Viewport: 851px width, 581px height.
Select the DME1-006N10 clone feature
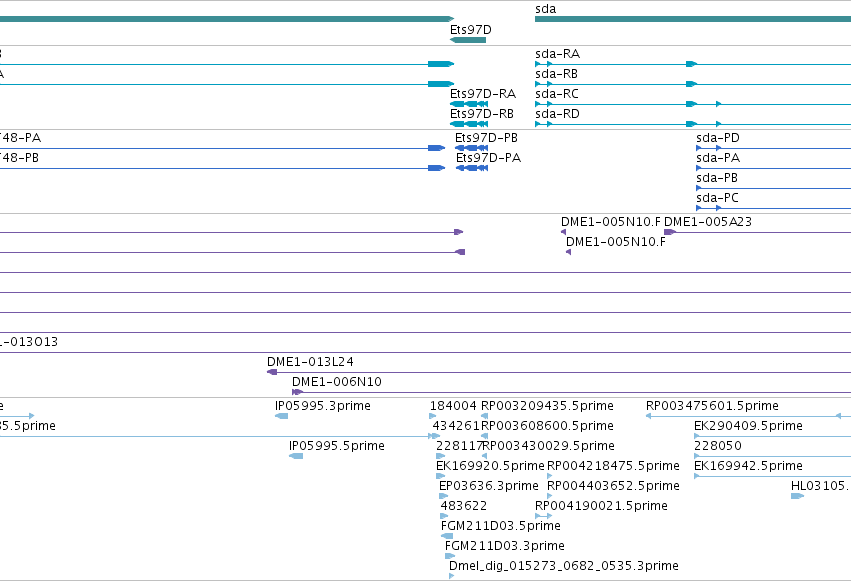(571, 392)
